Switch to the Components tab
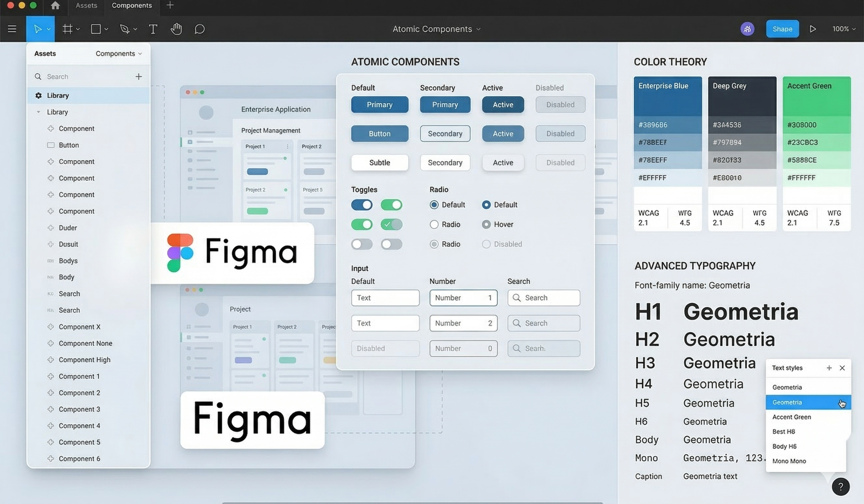The image size is (864, 504). coord(132,5)
